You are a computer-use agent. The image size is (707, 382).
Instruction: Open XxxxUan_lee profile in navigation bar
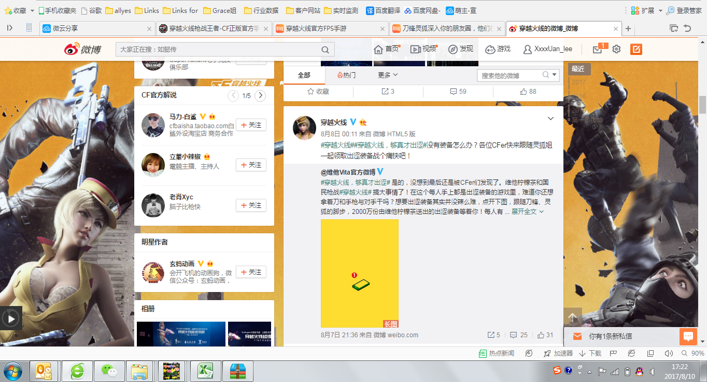(x=547, y=49)
